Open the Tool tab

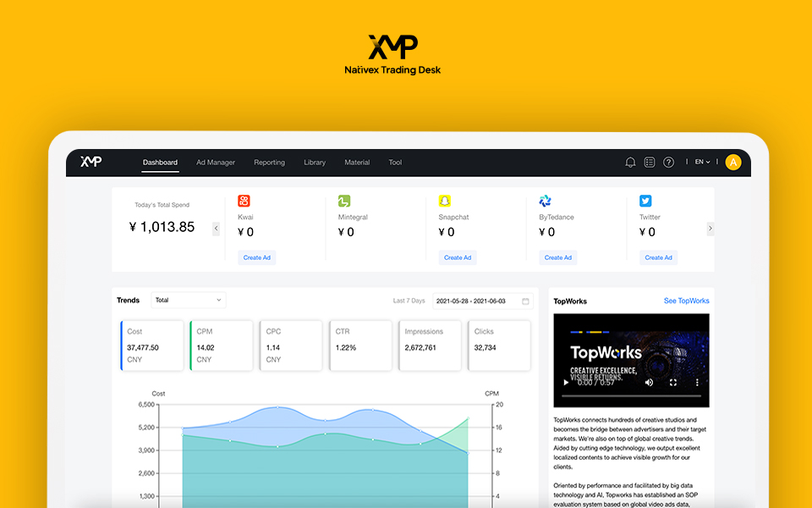click(x=395, y=163)
